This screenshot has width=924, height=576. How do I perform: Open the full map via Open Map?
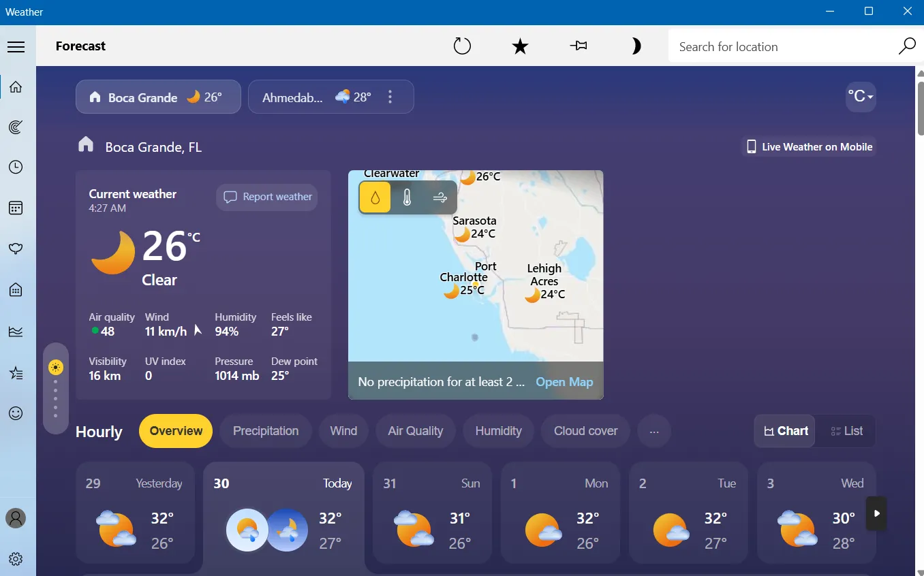[x=564, y=382]
